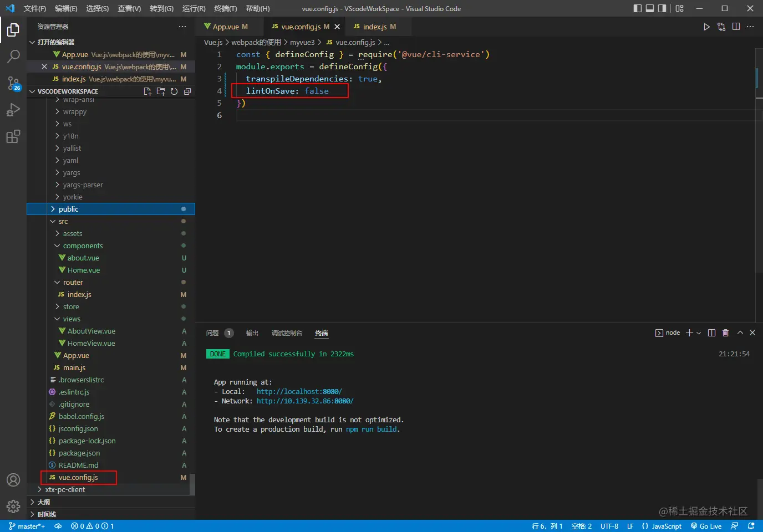Open the 终端 menu in the menu bar
Screen dimensions: 763x532
pyautogui.click(x=224, y=8)
